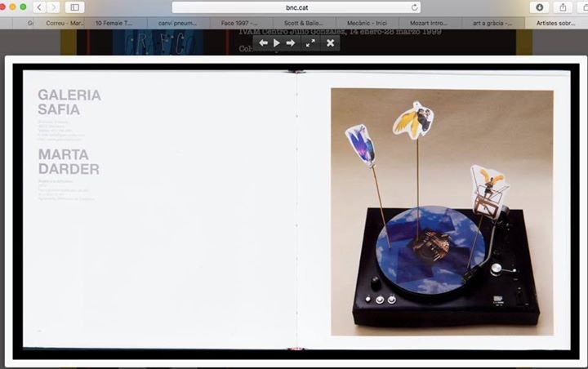Click Safari forward button
This screenshot has height=369, width=588.
[x=53, y=7]
